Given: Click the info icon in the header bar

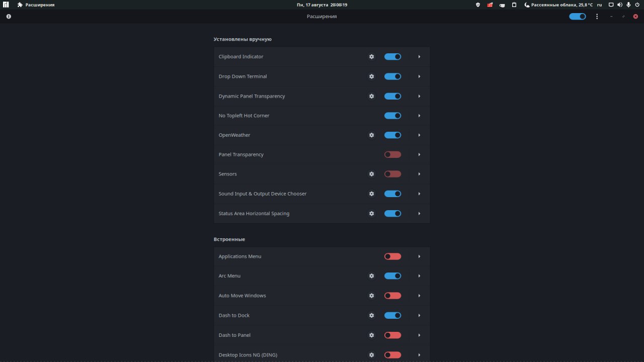Looking at the screenshot, I should (x=9, y=17).
